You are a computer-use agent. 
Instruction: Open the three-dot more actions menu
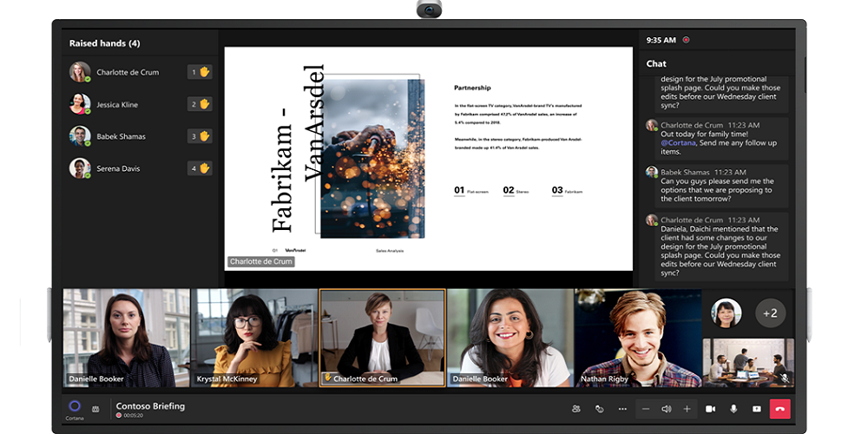tap(621, 409)
